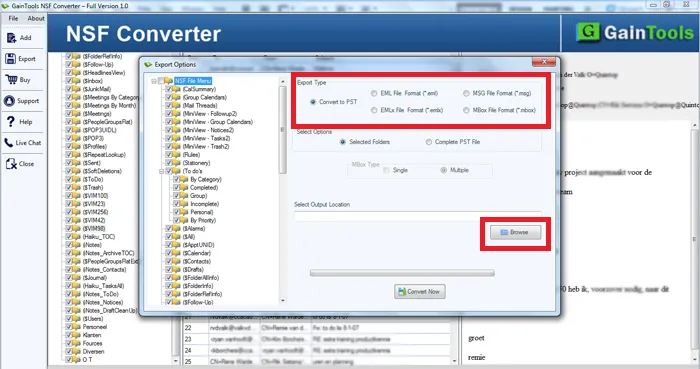Select message row 22 in main list
This screenshot has width=700, height=369.
coord(316,328)
